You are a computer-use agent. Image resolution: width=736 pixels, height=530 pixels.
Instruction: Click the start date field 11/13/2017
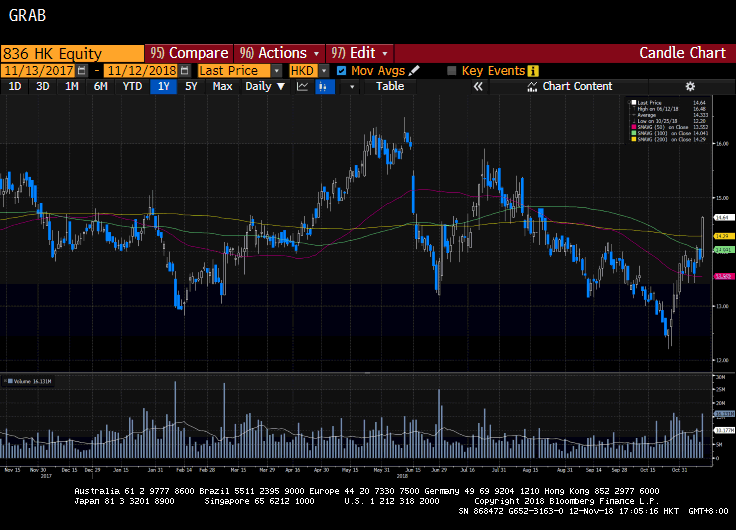[38, 71]
